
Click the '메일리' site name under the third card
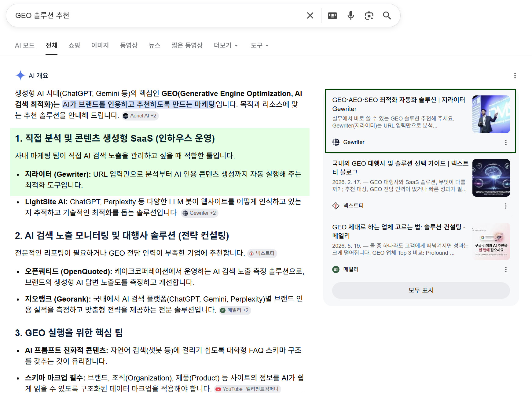click(x=351, y=269)
